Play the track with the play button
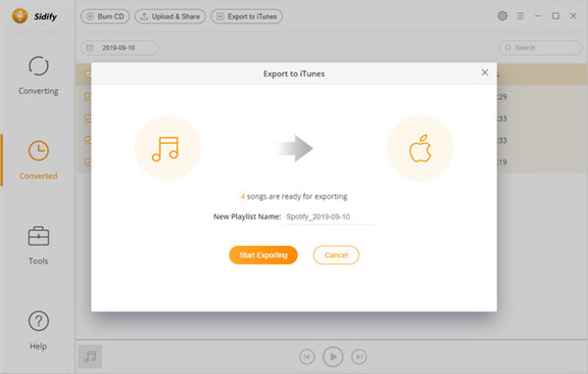588x374 pixels. pyautogui.click(x=332, y=356)
